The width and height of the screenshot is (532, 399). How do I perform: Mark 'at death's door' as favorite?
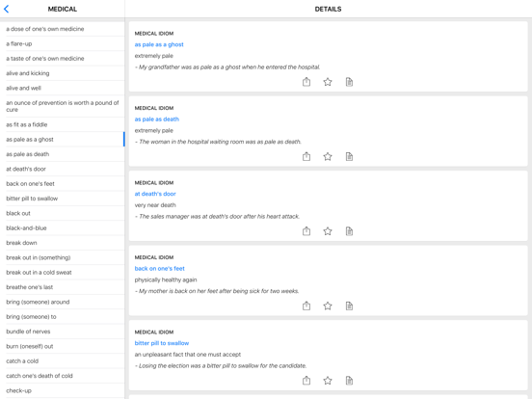(328, 231)
